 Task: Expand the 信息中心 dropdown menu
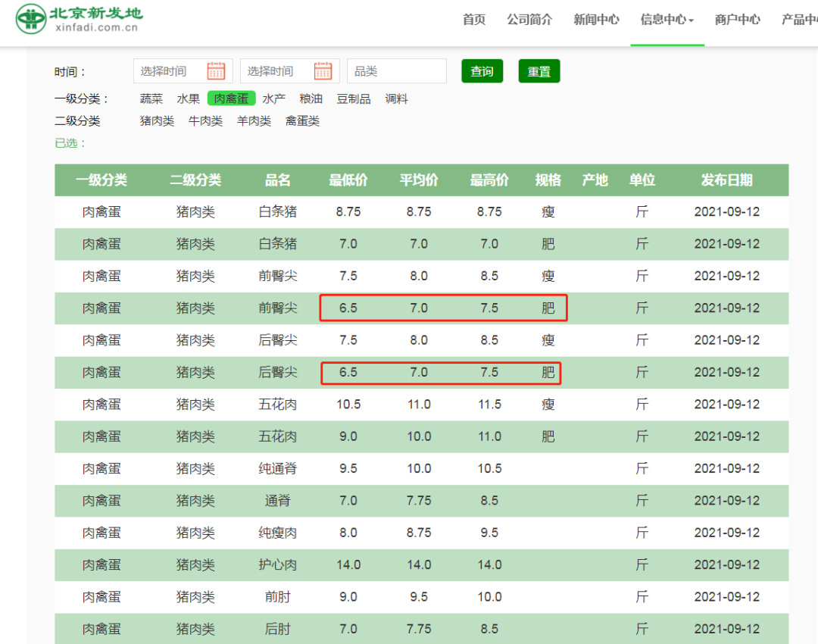(x=667, y=20)
